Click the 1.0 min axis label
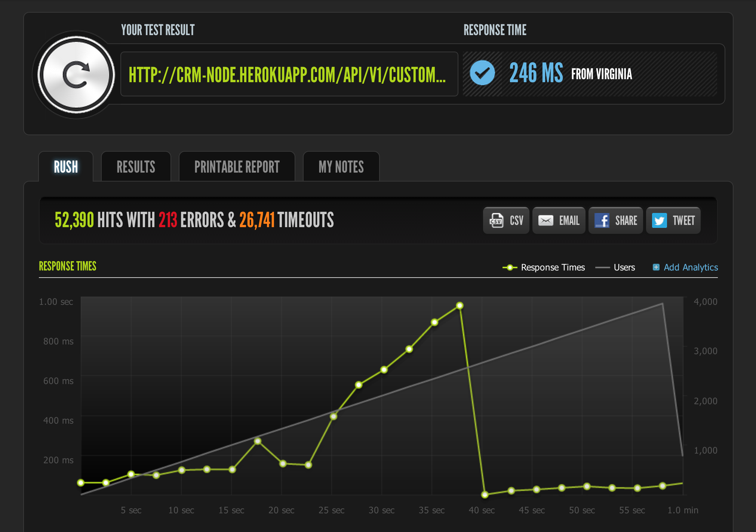 click(683, 510)
